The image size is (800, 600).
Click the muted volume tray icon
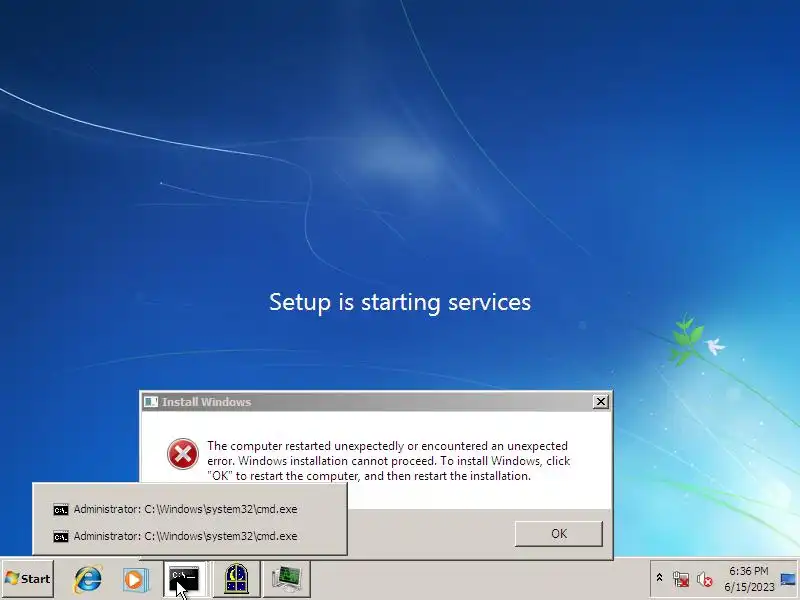(x=705, y=580)
